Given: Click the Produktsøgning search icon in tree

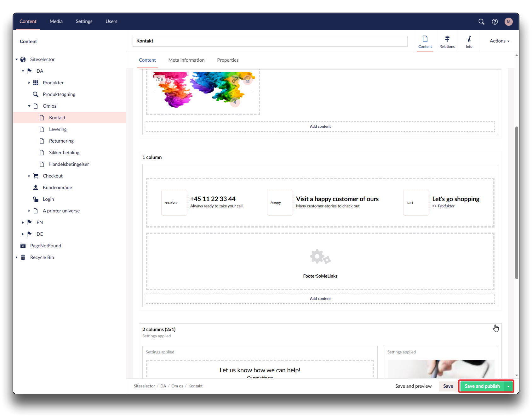Looking at the screenshot, I should [x=36, y=94].
